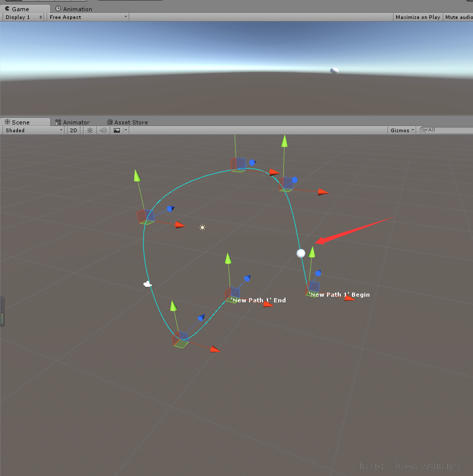Open the Display 1 dropdown
The image size is (473, 476).
pyautogui.click(x=24, y=17)
